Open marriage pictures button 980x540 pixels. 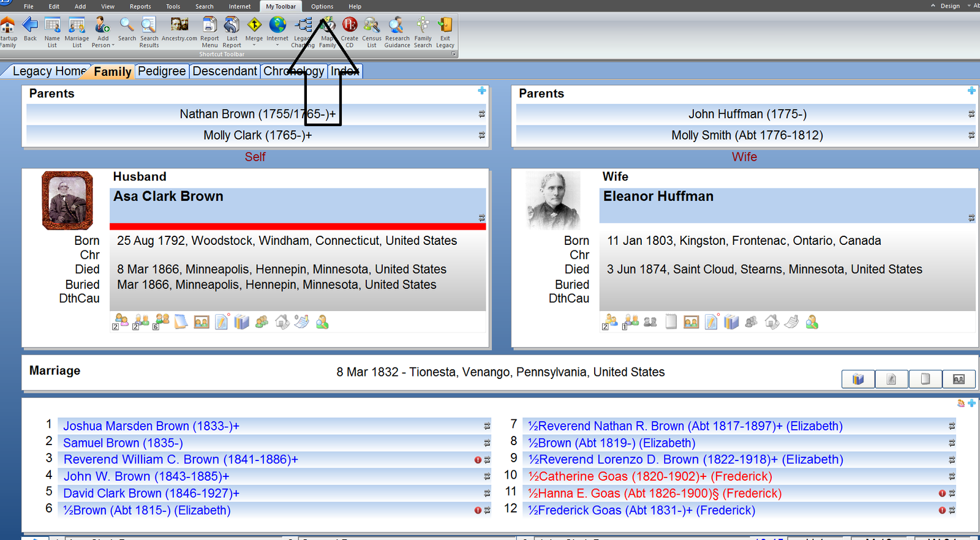tap(959, 379)
